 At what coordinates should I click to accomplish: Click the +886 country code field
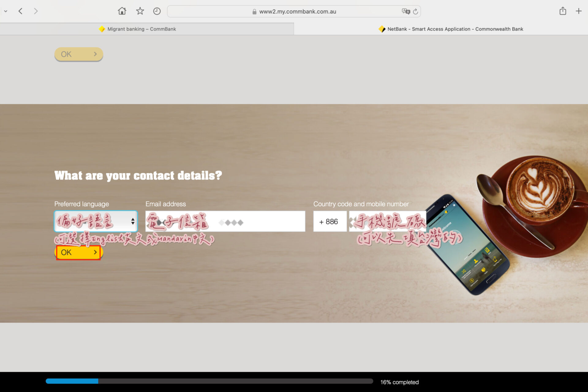click(x=330, y=221)
